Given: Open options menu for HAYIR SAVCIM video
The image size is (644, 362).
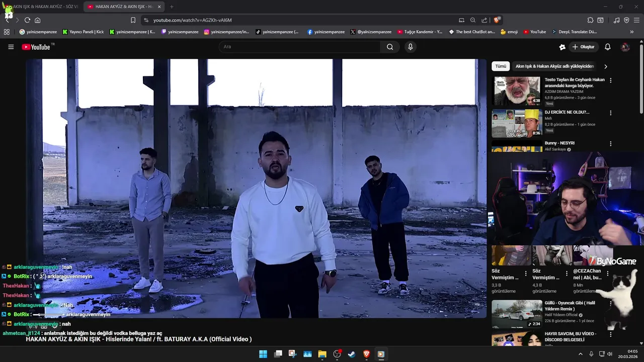Looking at the screenshot, I should (x=611, y=334).
